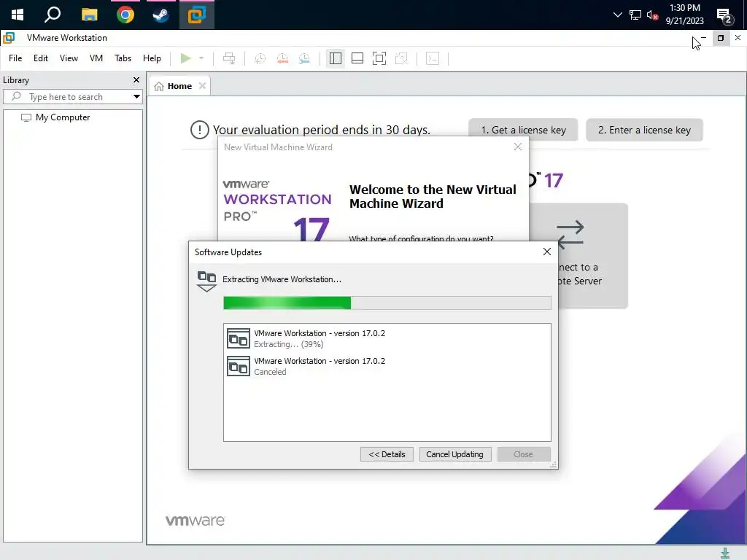The width and height of the screenshot is (747, 560).
Task: Open the Snapshot Manager toolbar icon
Action: 304,58
